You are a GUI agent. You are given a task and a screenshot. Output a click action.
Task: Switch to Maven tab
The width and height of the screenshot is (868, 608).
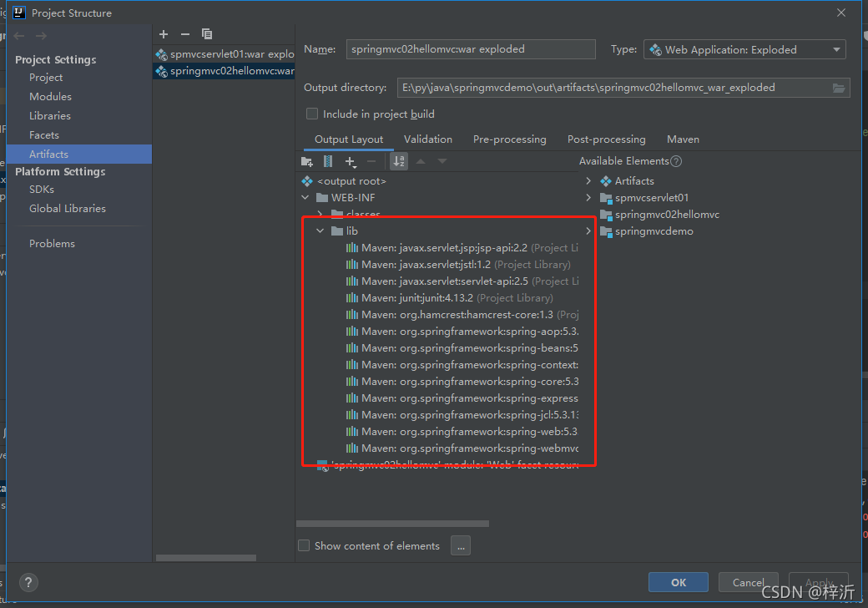pyautogui.click(x=683, y=139)
